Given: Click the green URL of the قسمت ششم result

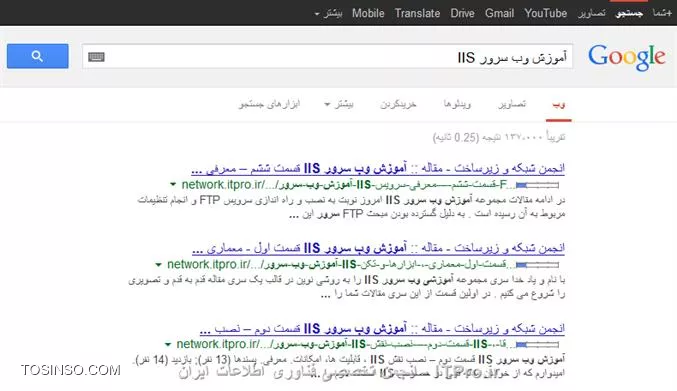Looking at the screenshot, I should [x=348, y=185].
